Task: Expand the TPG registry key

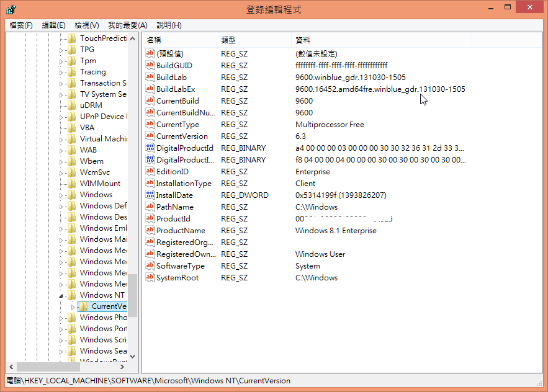Action: [61, 50]
